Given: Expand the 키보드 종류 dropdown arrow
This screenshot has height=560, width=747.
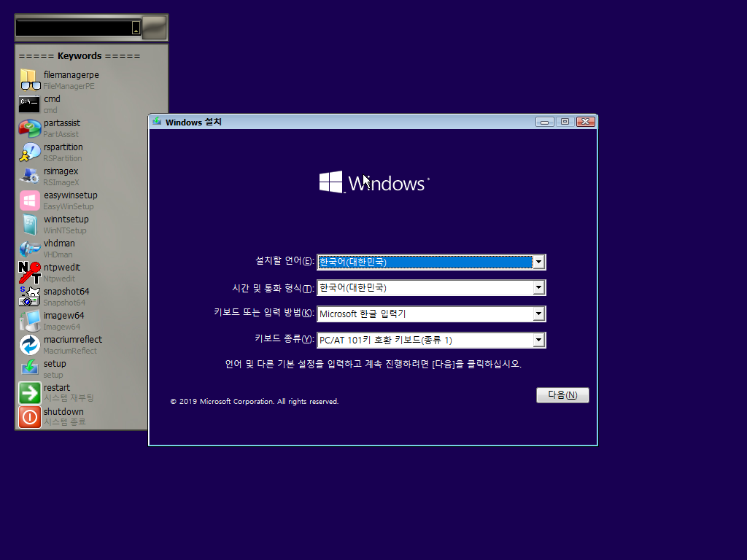Looking at the screenshot, I should click(x=538, y=340).
